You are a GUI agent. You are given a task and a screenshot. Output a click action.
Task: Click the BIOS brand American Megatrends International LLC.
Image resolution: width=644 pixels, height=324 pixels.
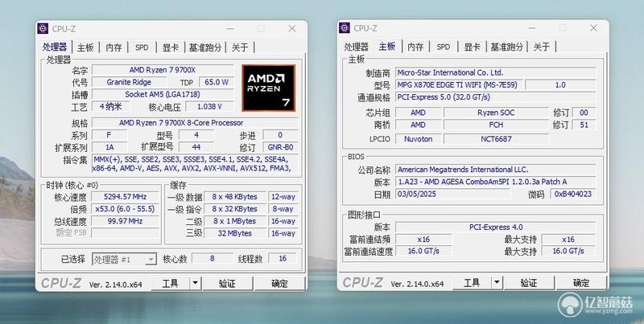tap(496, 170)
